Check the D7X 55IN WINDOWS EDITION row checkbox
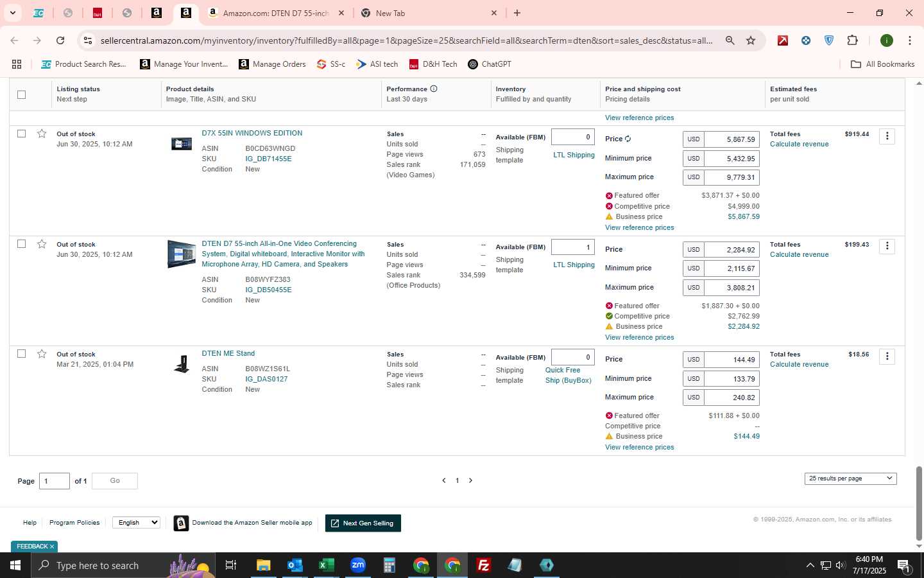Viewport: 924px width, 578px height. click(x=21, y=134)
